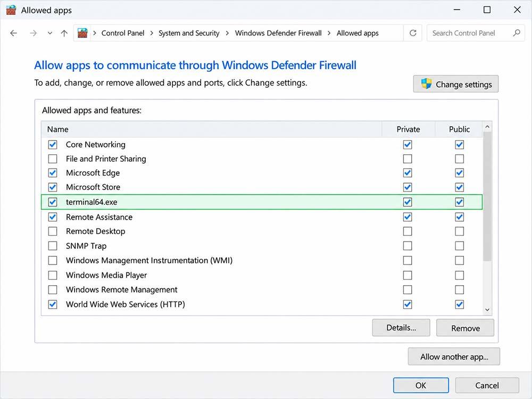
Task: Expand chevron after System and Security
Action: click(227, 33)
